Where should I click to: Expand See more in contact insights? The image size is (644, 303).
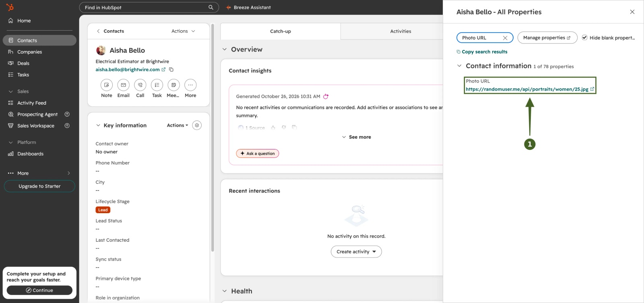[357, 137]
